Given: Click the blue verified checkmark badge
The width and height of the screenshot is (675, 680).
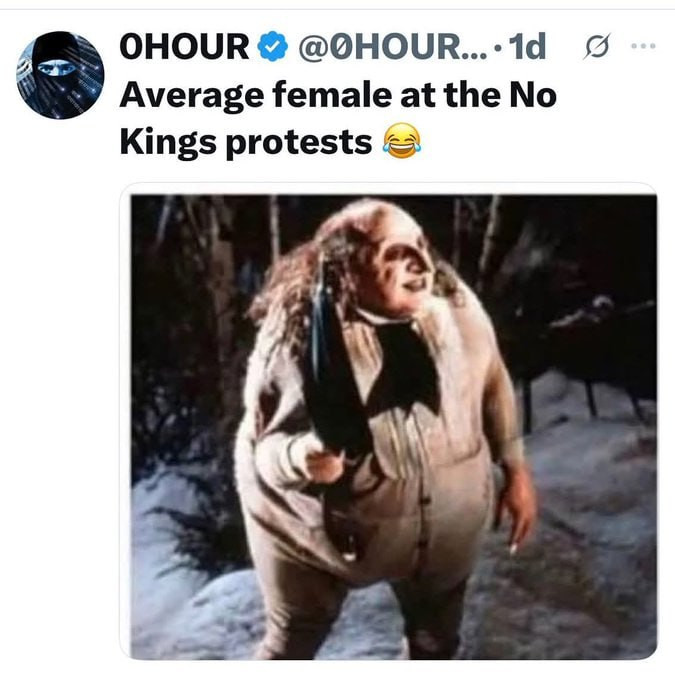Looking at the screenshot, I should (x=273, y=46).
